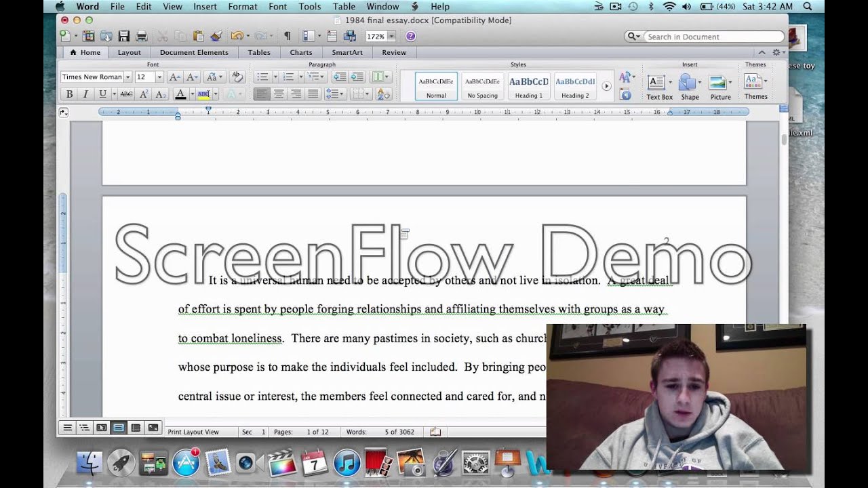Open the font size dropdown
Viewport: 868px width, 488px height.
(159, 77)
